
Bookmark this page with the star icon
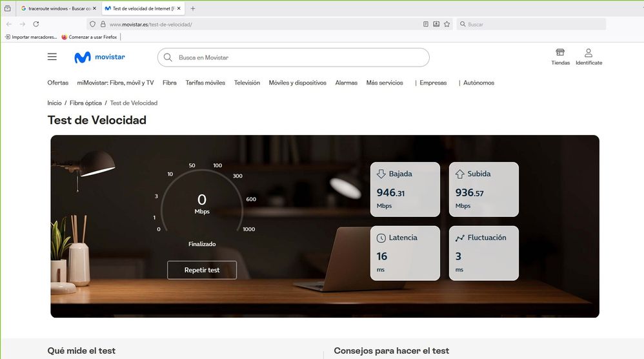click(x=447, y=24)
